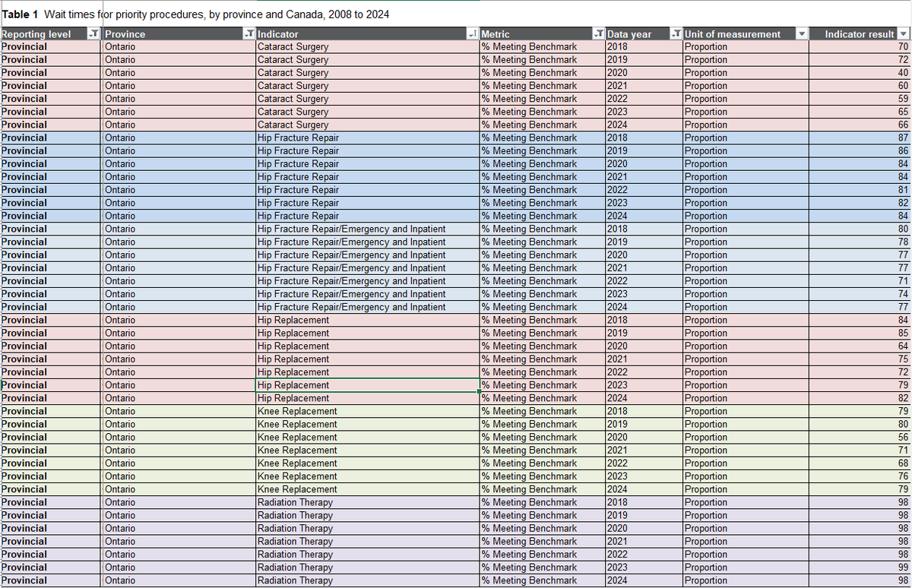Select result 86 for Hip Fracture Repair 2019
This screenshot has height=588, width=912.
(860, 150)
